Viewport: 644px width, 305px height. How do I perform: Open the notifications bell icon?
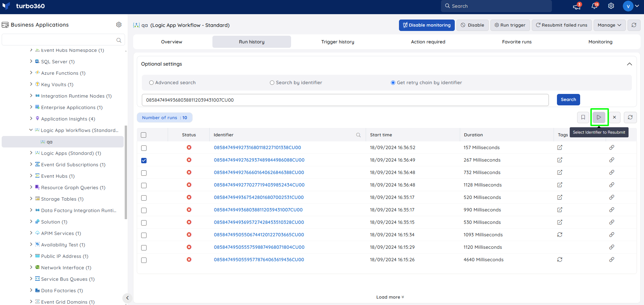[x=594, y=6]
